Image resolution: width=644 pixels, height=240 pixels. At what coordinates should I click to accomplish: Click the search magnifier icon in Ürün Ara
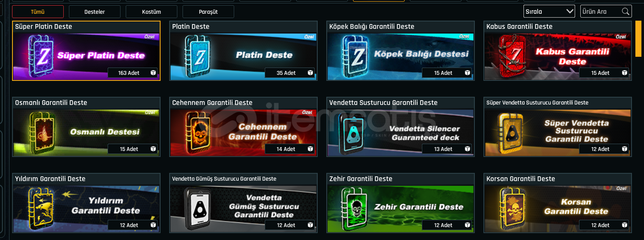(625, 12)
